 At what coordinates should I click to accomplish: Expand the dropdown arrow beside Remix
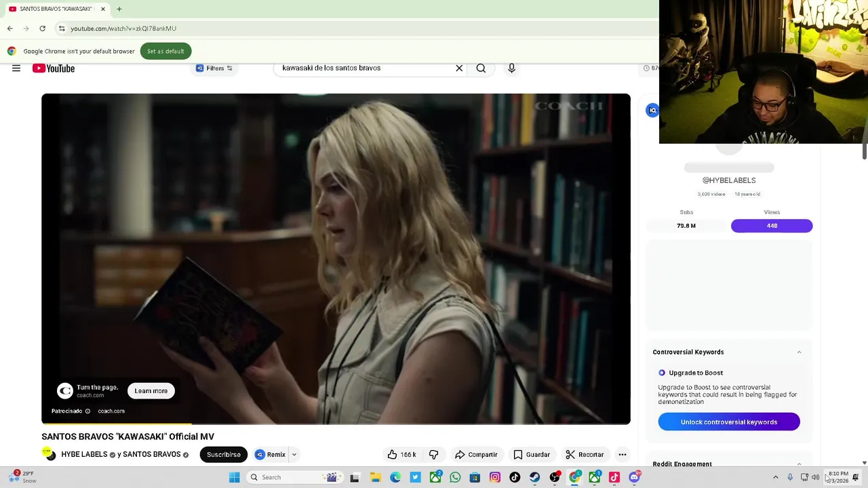coord(294,455)
